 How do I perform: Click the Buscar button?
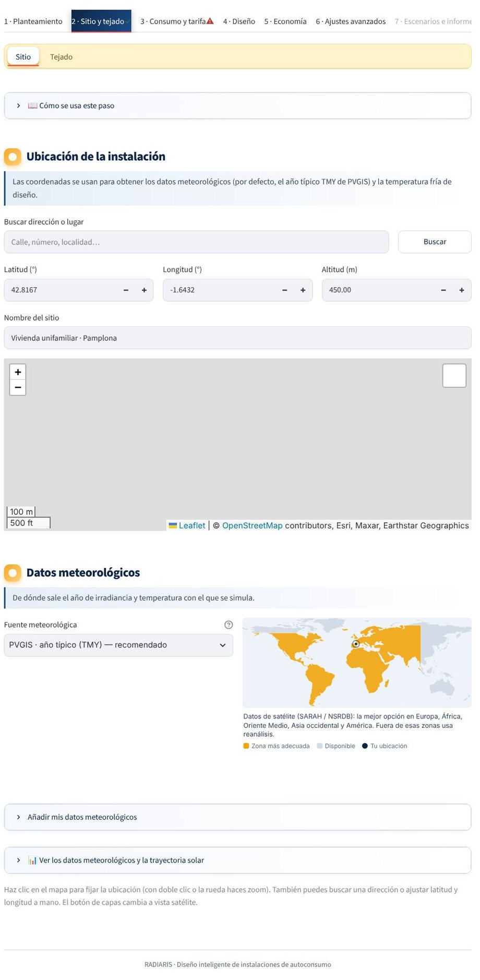[x=435, y=242]
